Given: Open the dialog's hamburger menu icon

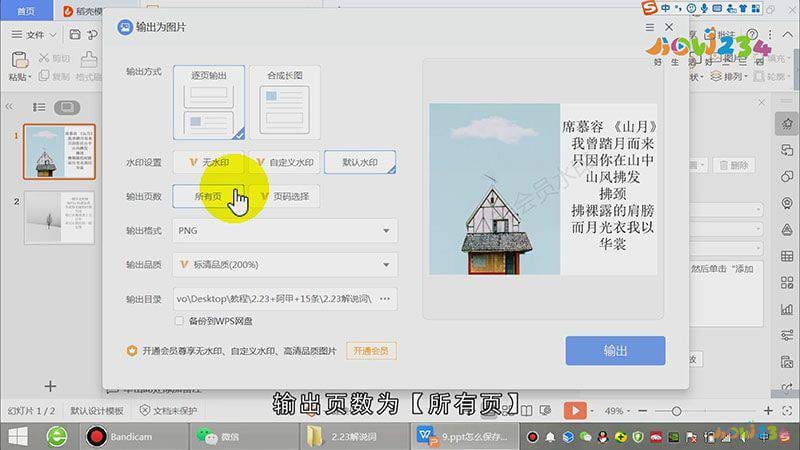Looking at the screenshot, I should [649, 27].
